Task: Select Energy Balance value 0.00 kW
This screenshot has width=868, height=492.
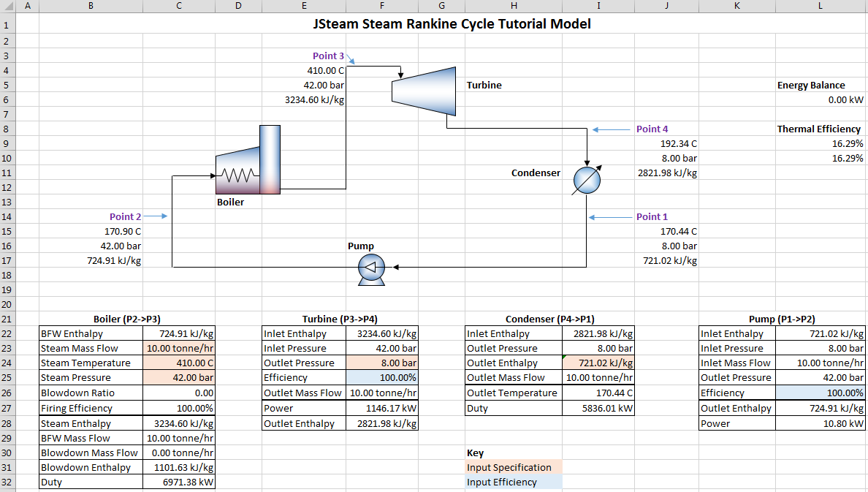Action: [820, 99]
